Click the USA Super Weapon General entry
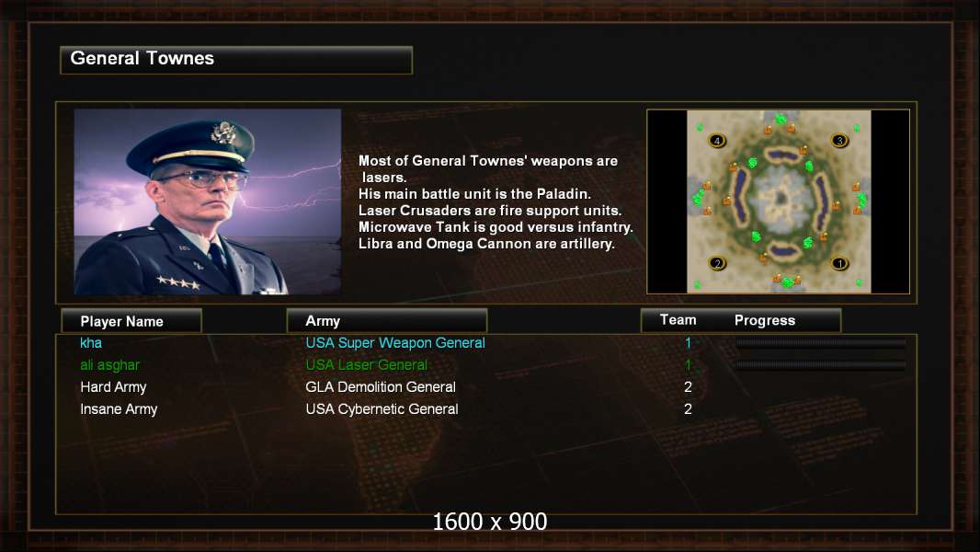980x552 pixels. coord(395,342)
